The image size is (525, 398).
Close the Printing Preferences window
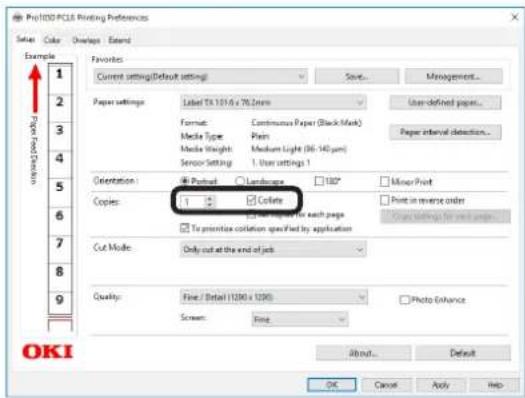(515, 17)
